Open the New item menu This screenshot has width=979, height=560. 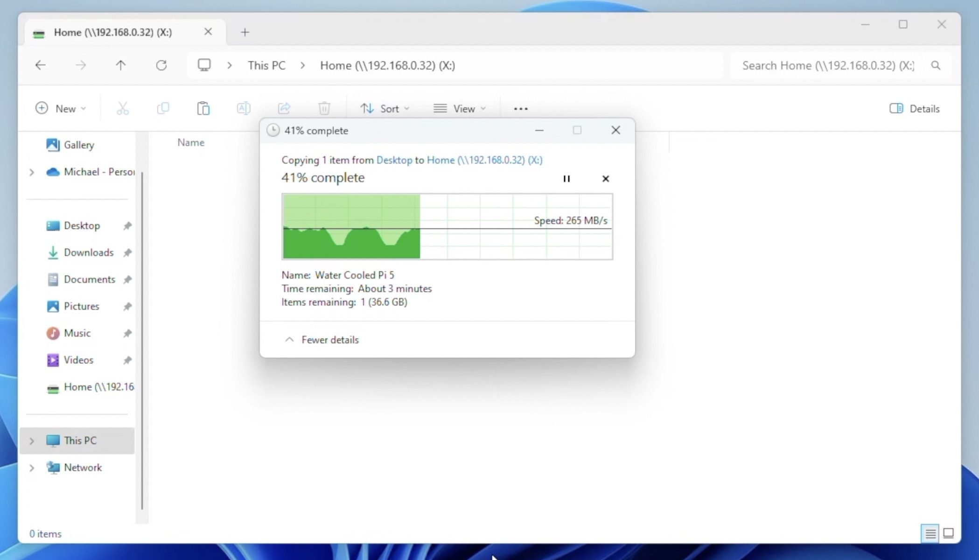pyautogui.click(x=61, y=109)
